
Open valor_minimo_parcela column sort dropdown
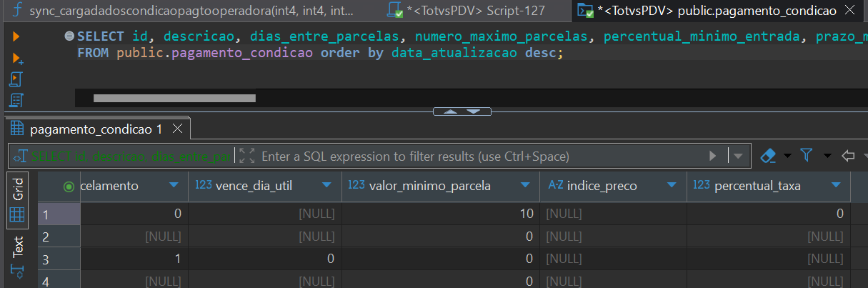(525, 186)
